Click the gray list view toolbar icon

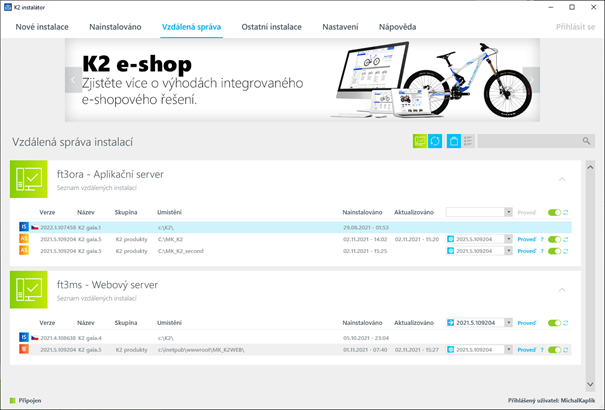tap(468, 141)
